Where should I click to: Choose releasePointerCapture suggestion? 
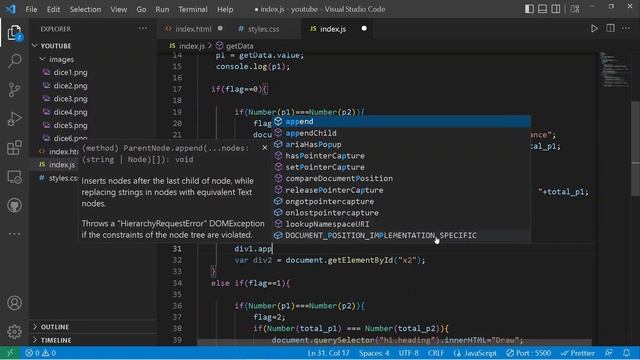pyautogui.click(x=402, y=190)
